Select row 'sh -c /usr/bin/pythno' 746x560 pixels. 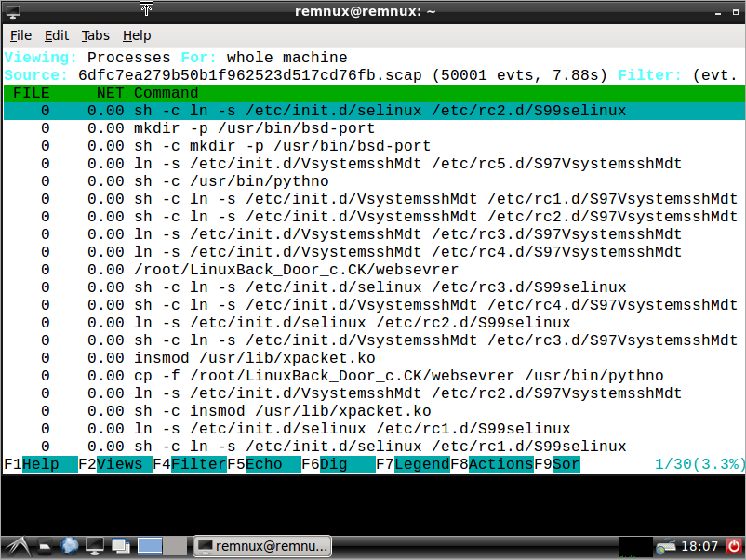375,181
